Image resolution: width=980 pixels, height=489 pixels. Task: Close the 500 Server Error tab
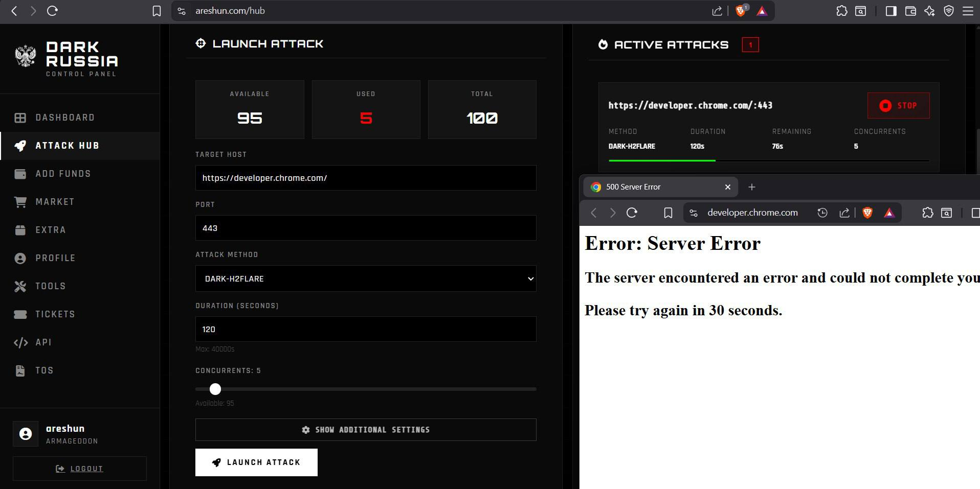728,187
